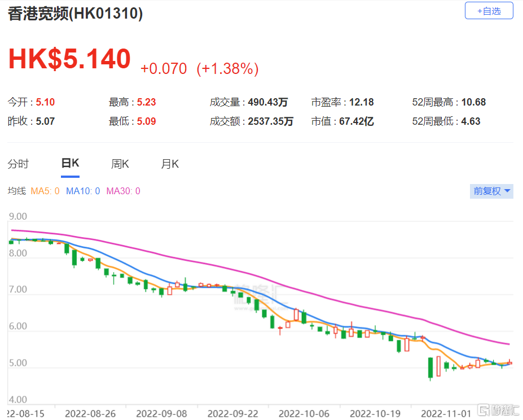Image resolution: width=523 pixels, height=420 pixels.
Task: Open the 月K monthly chart tab
Action: coord(170,164)
